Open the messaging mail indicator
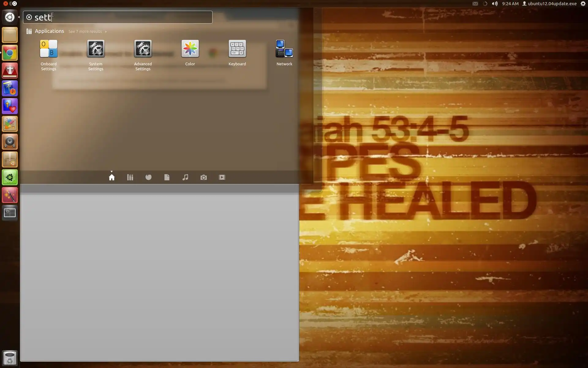This screenshot has height=368, width=588. 475,4
